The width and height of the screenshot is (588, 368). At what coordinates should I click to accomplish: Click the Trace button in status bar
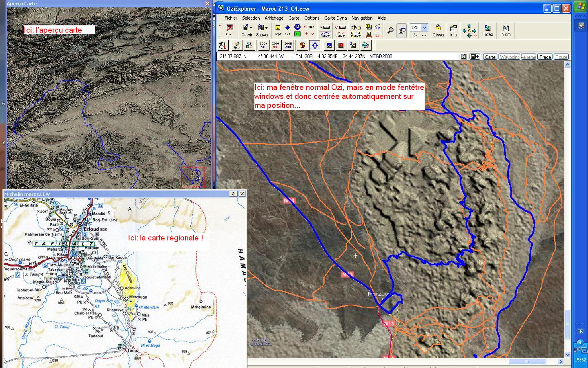tap(545, 57)
